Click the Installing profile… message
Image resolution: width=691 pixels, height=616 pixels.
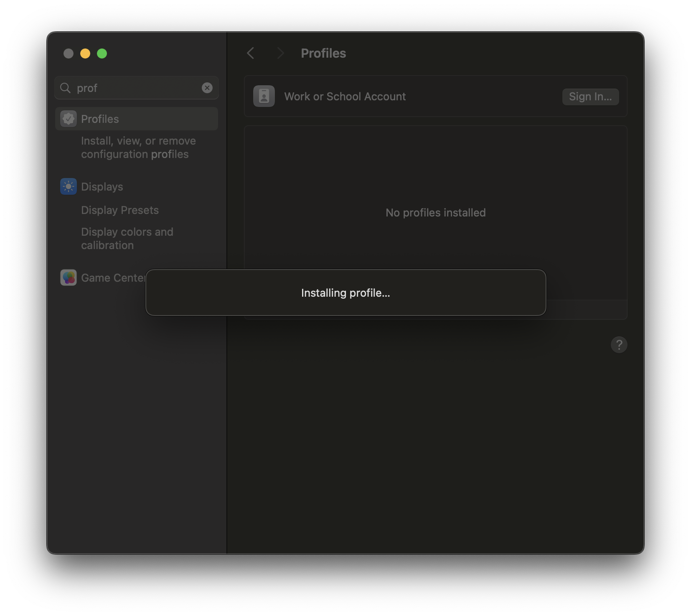point(345,293)
